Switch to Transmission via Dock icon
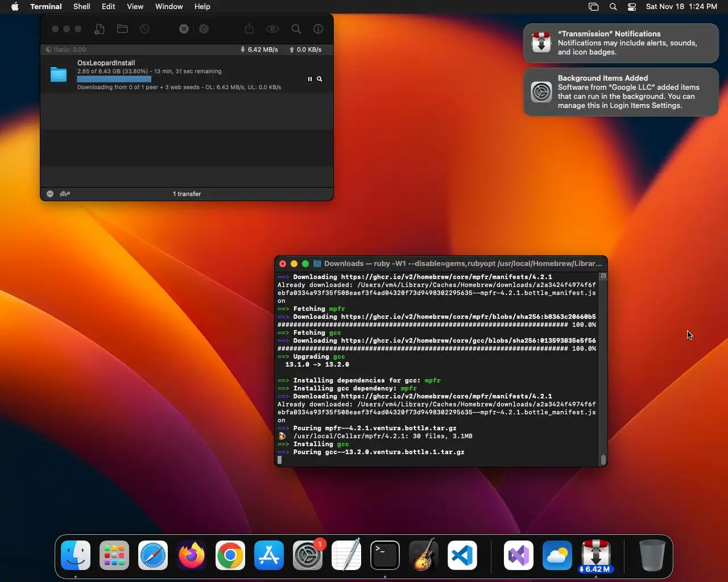 click(x=596, y=555)
